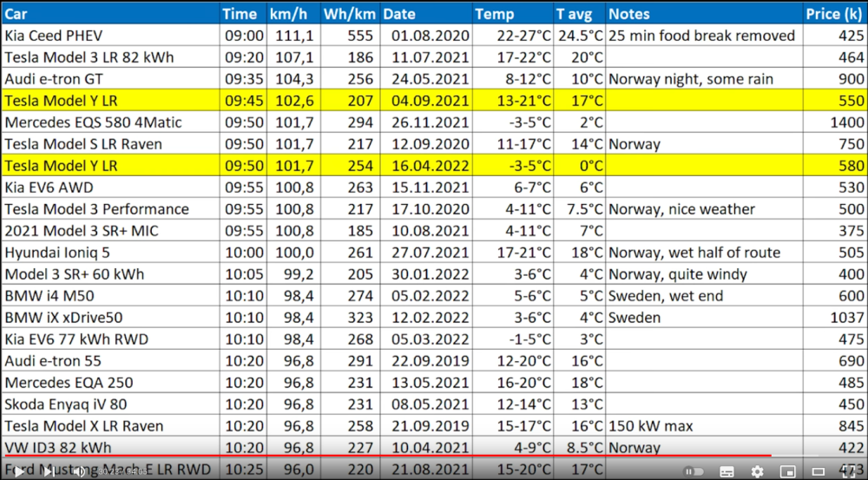Click the price value '900'

point(851,79)
